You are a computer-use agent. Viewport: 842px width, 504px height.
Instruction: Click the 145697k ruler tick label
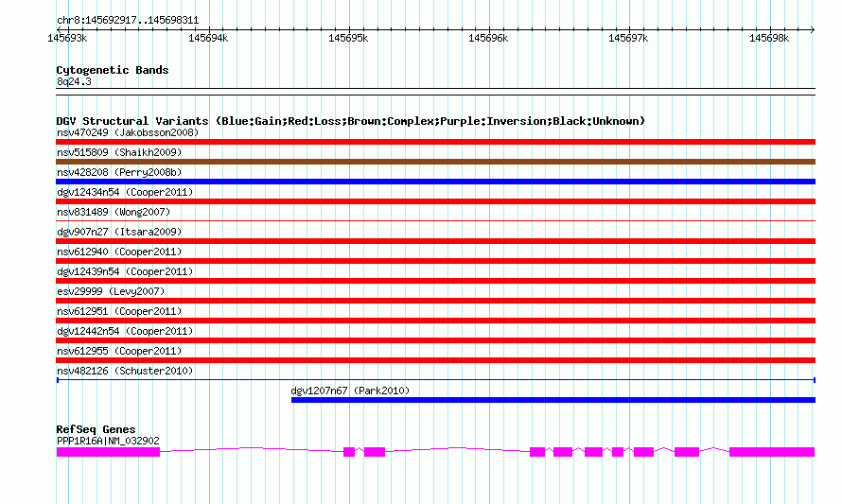628,38
